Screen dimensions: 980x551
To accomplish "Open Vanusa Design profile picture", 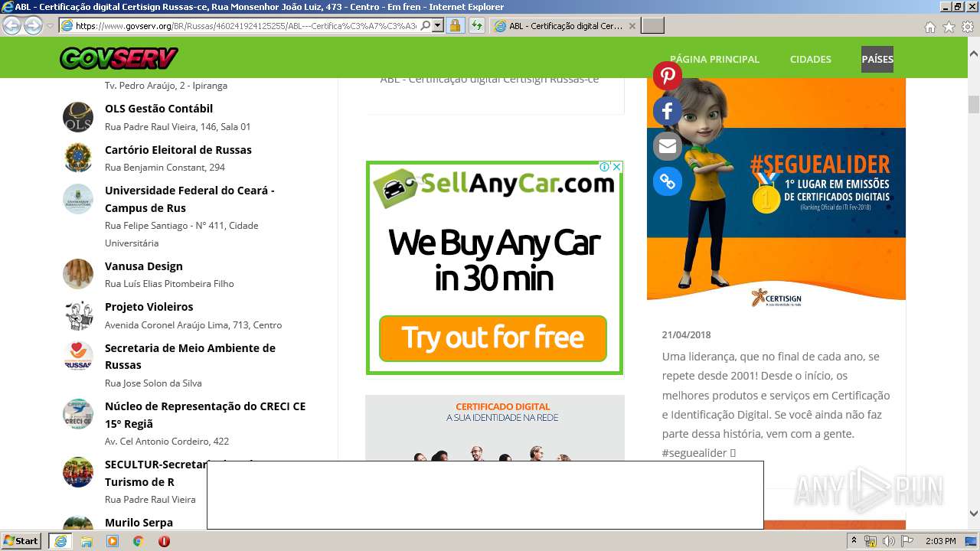I will click(x=78, y=274).
